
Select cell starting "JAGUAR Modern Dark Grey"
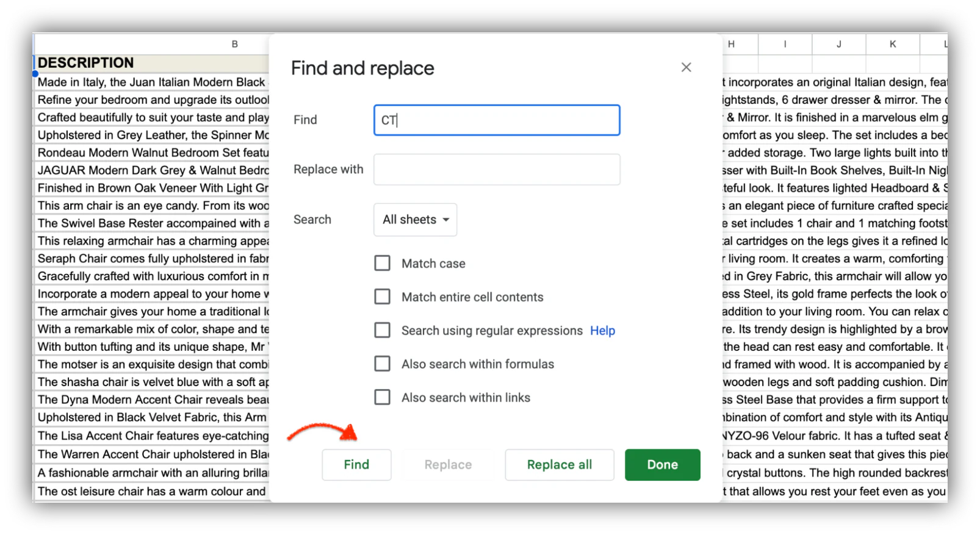[152, 171]
